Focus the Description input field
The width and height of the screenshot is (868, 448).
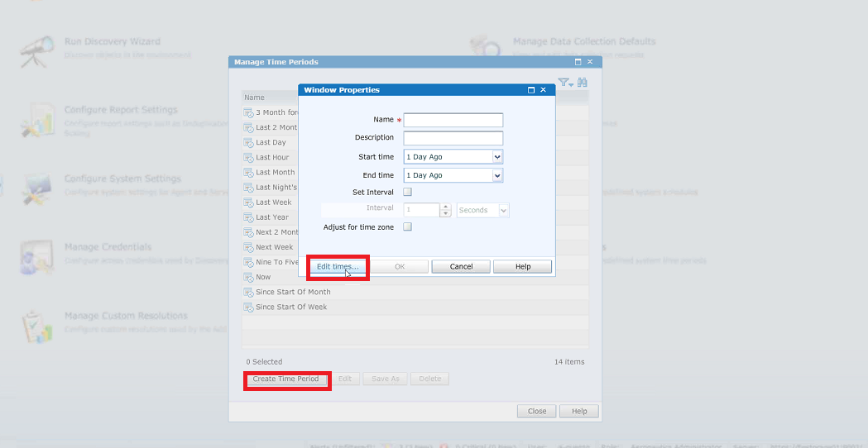coord(453,138)
